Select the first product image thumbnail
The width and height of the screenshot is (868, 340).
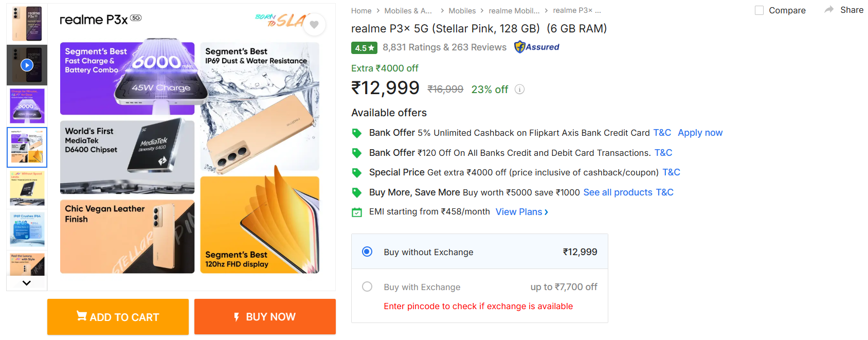coord(27,24)
